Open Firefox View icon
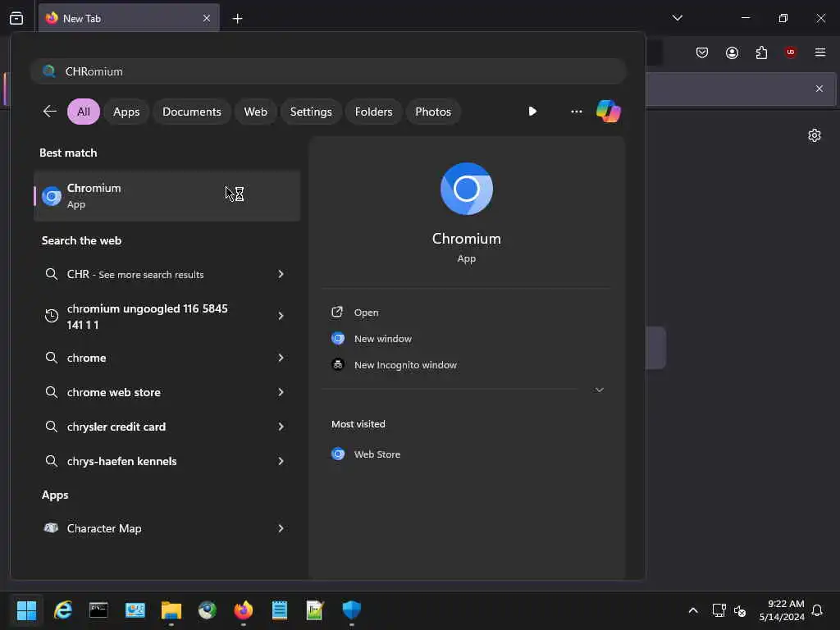 click(16, 18)
